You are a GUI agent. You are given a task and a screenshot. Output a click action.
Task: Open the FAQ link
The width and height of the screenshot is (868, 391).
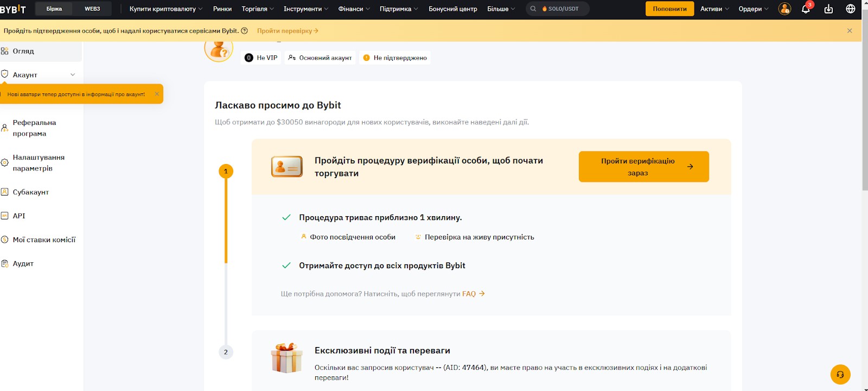[473, 294]
